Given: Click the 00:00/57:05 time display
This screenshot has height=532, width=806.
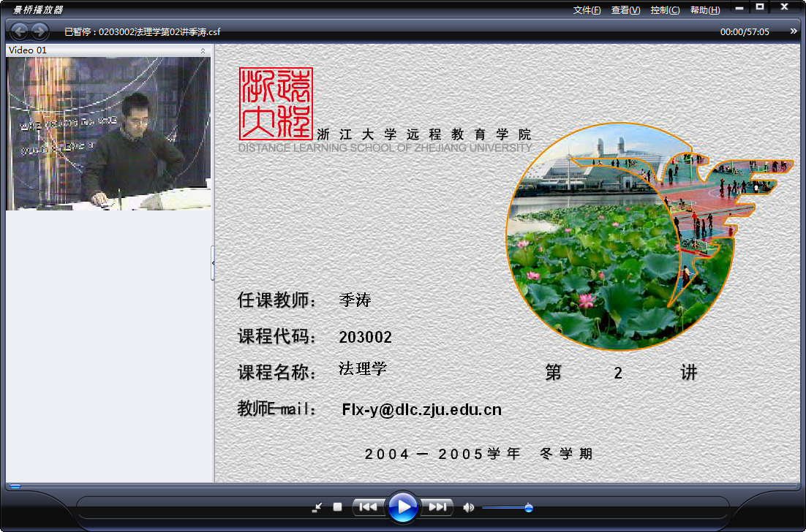Looking at the screenshot, I should (745, 32).
